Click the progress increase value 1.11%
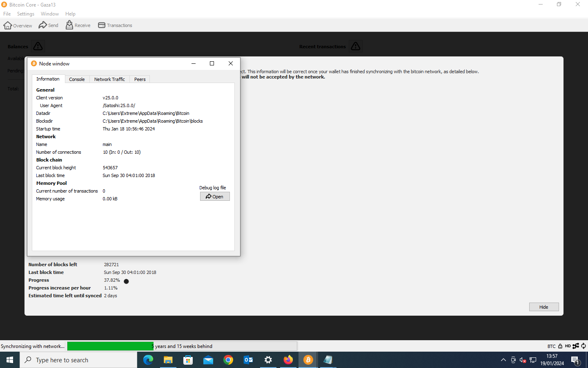The height and width of the screenshot is (368, 588). (x=111, y=288)
